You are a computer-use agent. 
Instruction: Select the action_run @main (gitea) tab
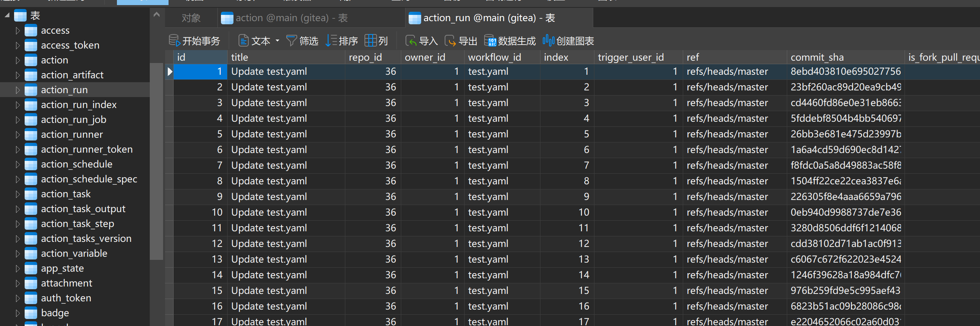[499, 18]
